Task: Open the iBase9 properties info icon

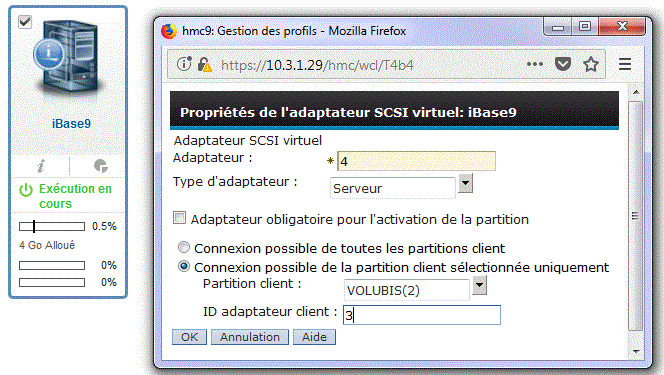Action: (41, 166)
